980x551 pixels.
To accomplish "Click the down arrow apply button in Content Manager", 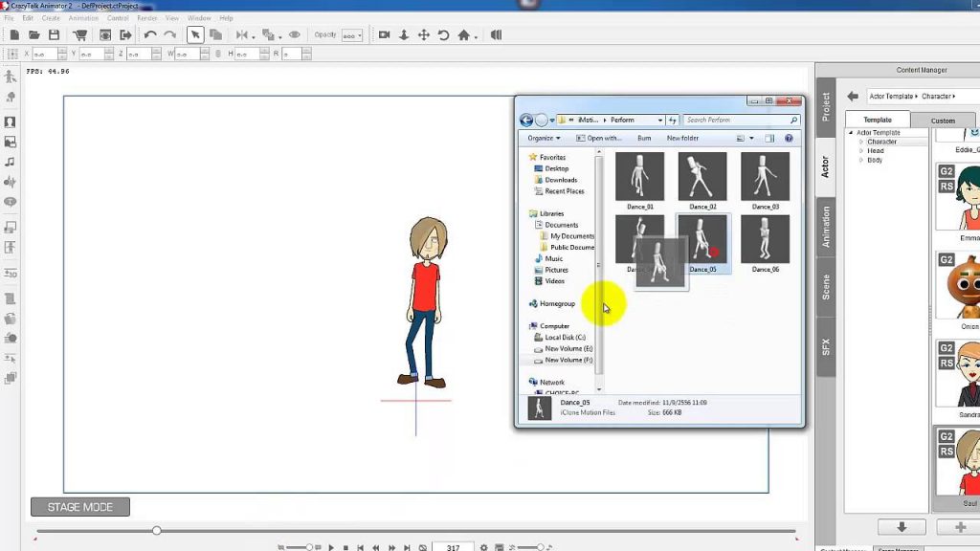I will pos(902,527).
